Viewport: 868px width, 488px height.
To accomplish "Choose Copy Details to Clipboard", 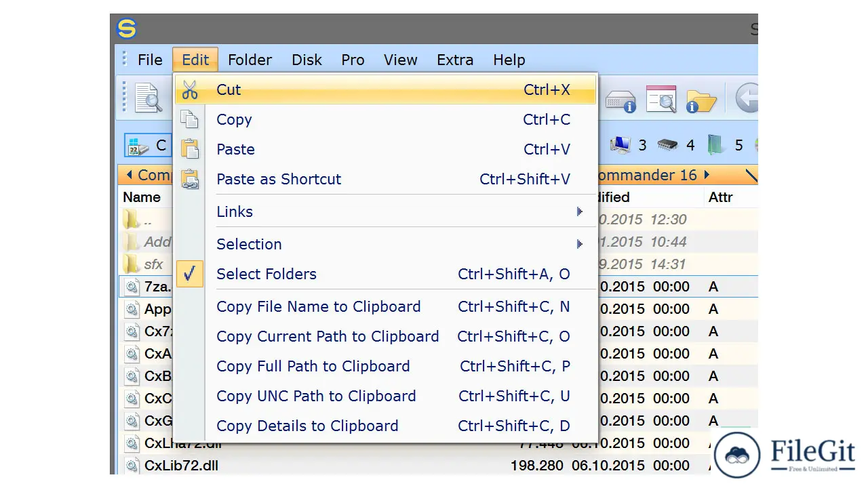I will click(385, 426).
